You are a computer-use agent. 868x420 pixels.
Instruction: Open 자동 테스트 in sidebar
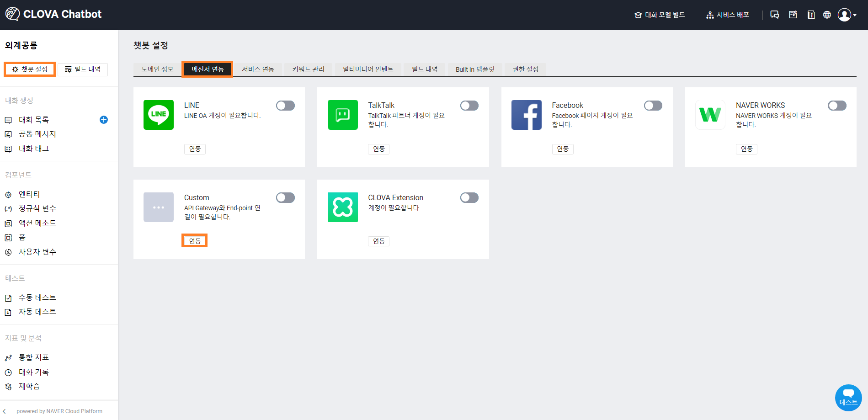point(37,312)
